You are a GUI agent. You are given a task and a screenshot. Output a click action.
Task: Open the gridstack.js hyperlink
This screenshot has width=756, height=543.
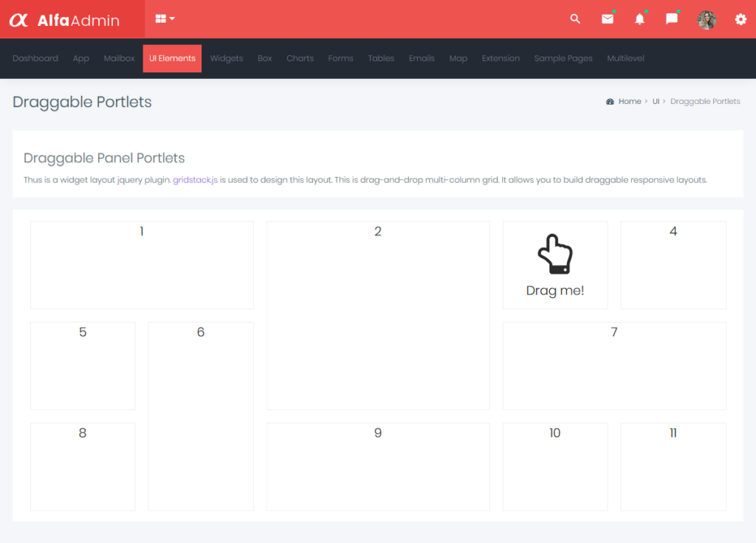tap(195, 179)
